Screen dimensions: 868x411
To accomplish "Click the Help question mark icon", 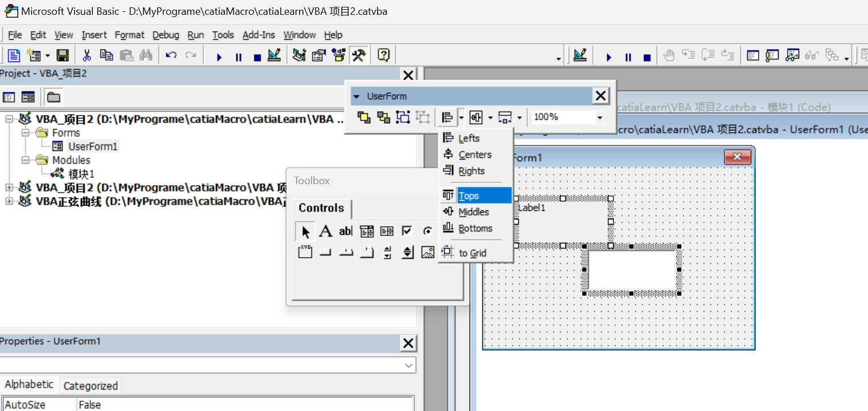I will pos(384,55).
